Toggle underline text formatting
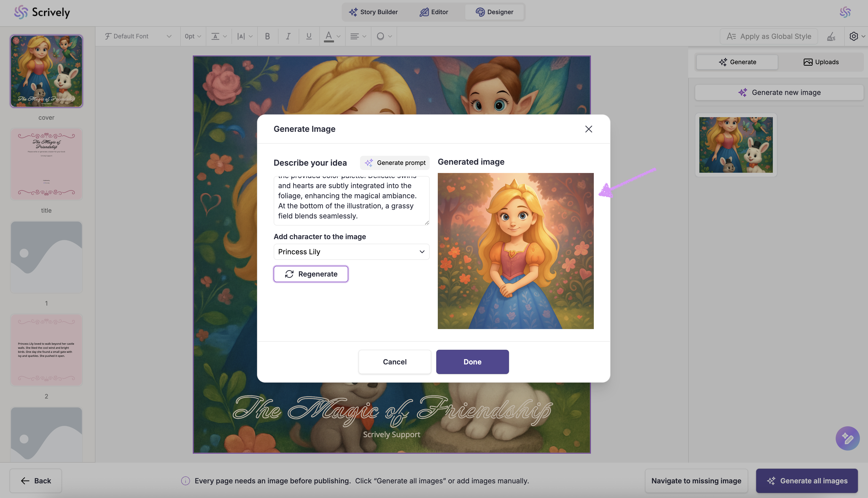The image size is (868, 498). tap(309, 36)
